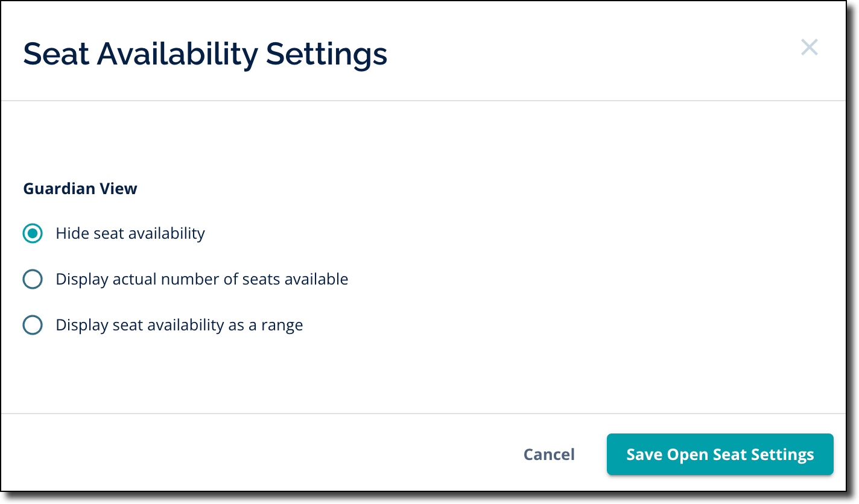859x504 pixels.
Task: Click the Seat Availability Settings title
Action: (205, 54)
